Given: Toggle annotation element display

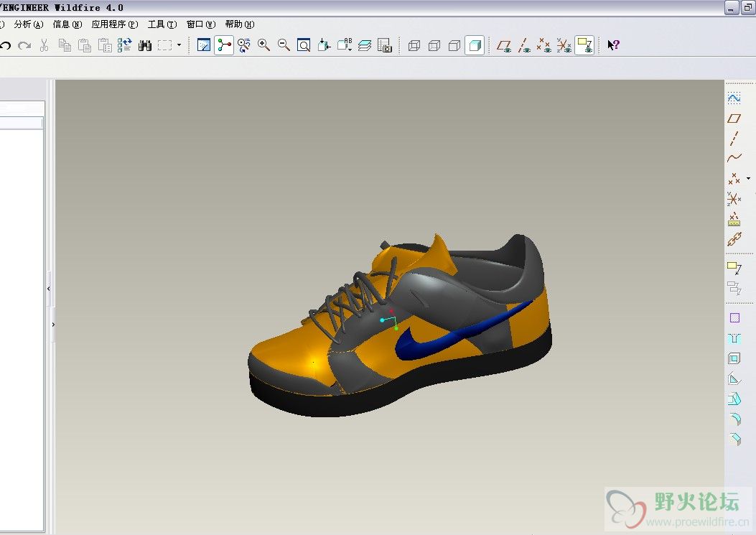Looking at the screenshot, I should point(584,45).
